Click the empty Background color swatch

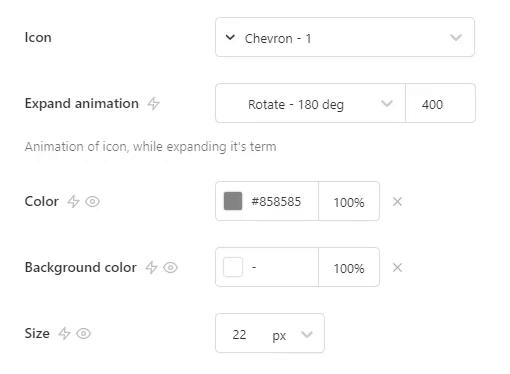pos(233,267)
